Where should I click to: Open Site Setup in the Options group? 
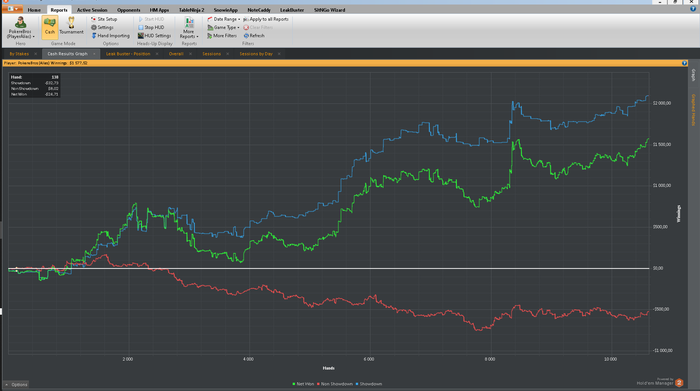104,19
